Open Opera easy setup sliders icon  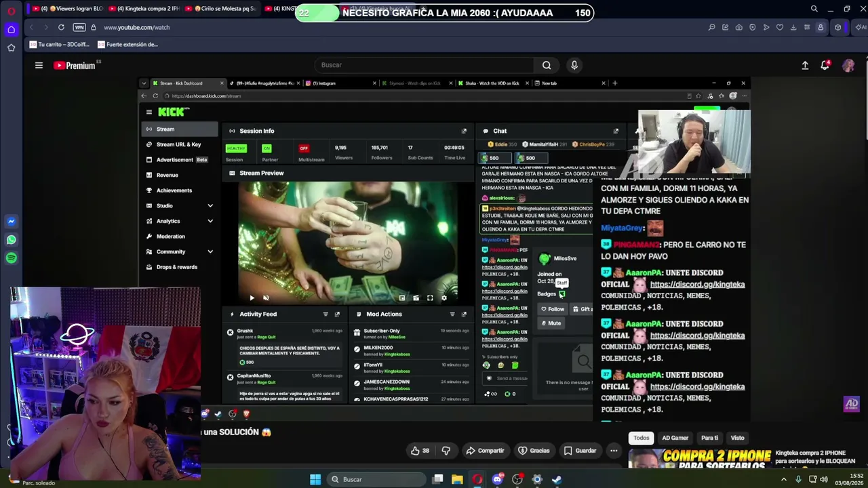(807, 27)
